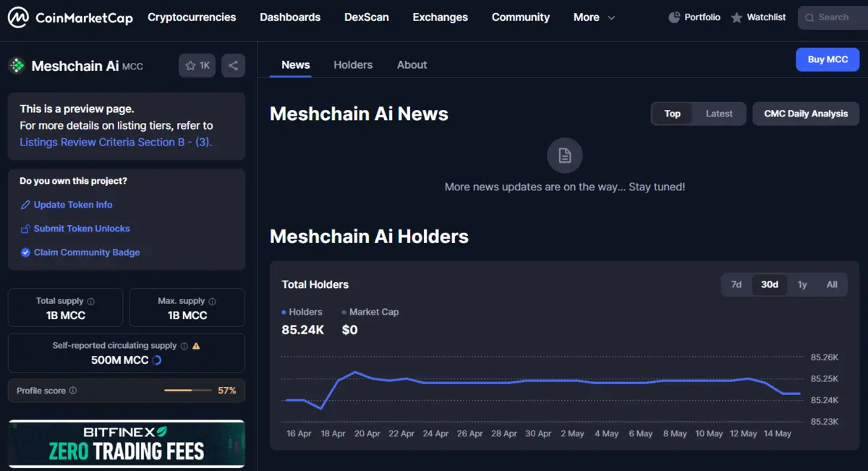868x471 pixels.
Task: Open CMC Daily Analysis
Action: pos(806,114)
